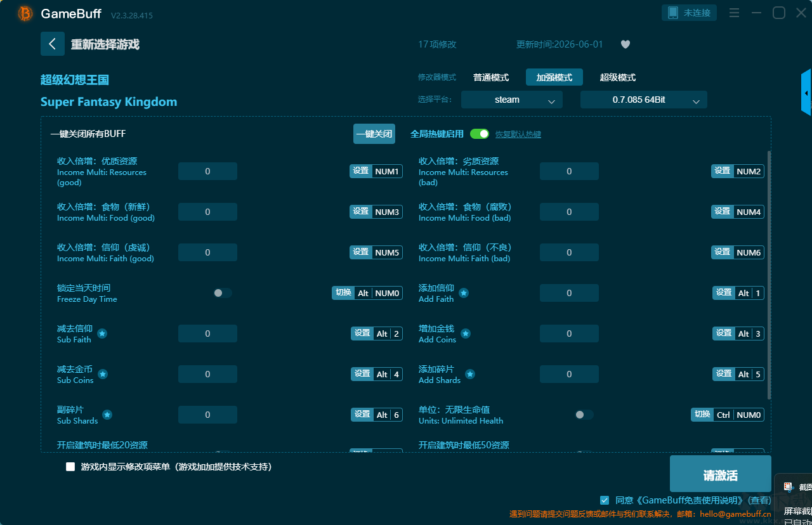Click the 更新时间:2026-06-01 text

[x=560, y=44]
